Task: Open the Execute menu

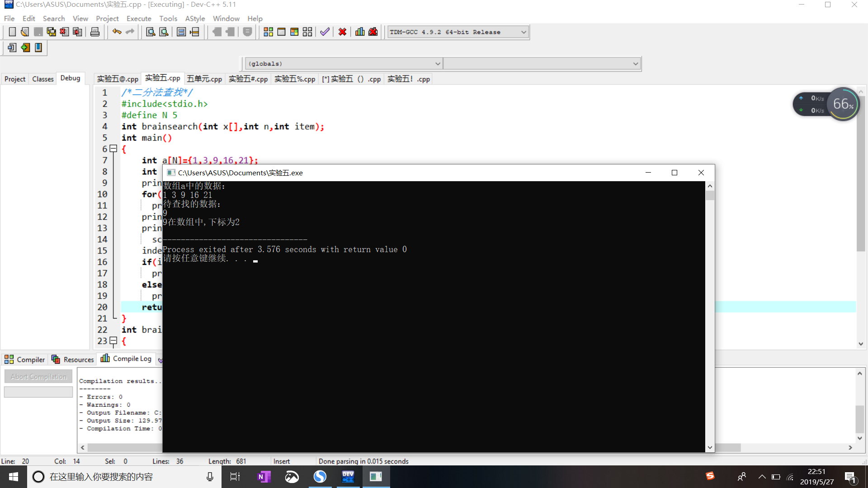Action: click(x=138, y=19)
